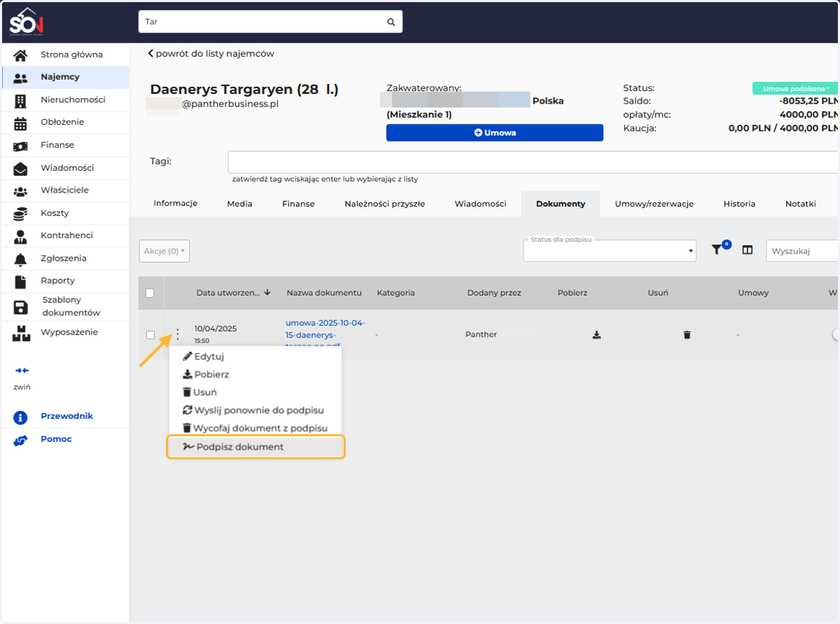Screen dimensions: 840x624
Task: Open Umowa podpisana status dropdown
Action: point(794,88)
